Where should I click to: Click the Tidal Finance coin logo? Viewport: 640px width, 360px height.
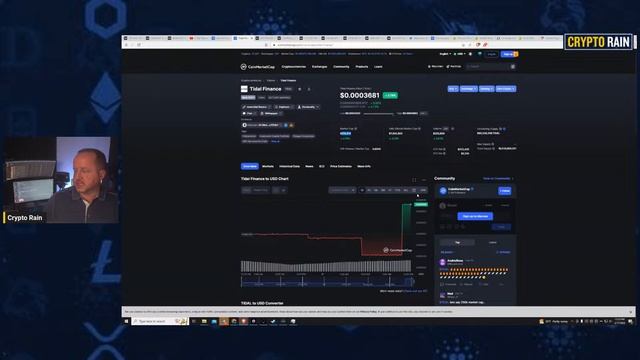pos(244,89)
